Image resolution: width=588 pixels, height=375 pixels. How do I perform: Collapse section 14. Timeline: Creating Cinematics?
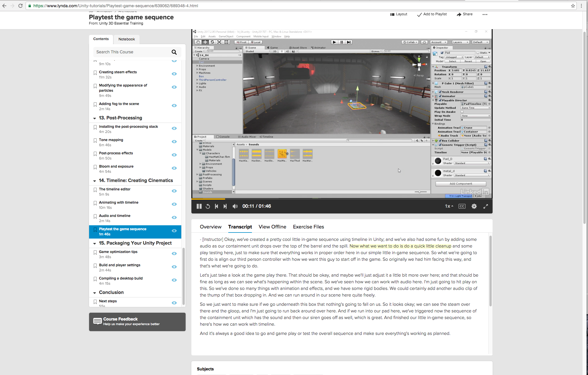point(95,181)
